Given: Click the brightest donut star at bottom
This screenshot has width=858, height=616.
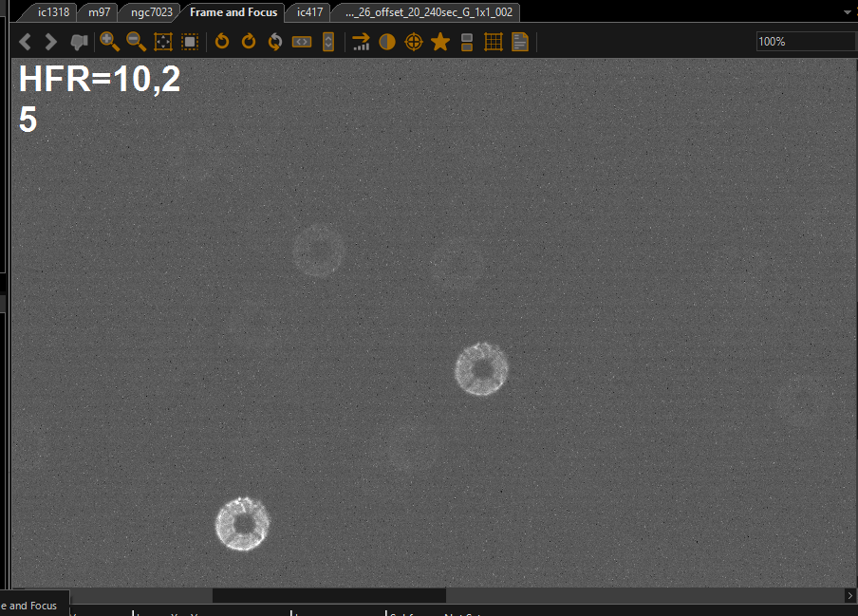Looking at the screenshot, I should pyautogui.click(x=243, y=524).
